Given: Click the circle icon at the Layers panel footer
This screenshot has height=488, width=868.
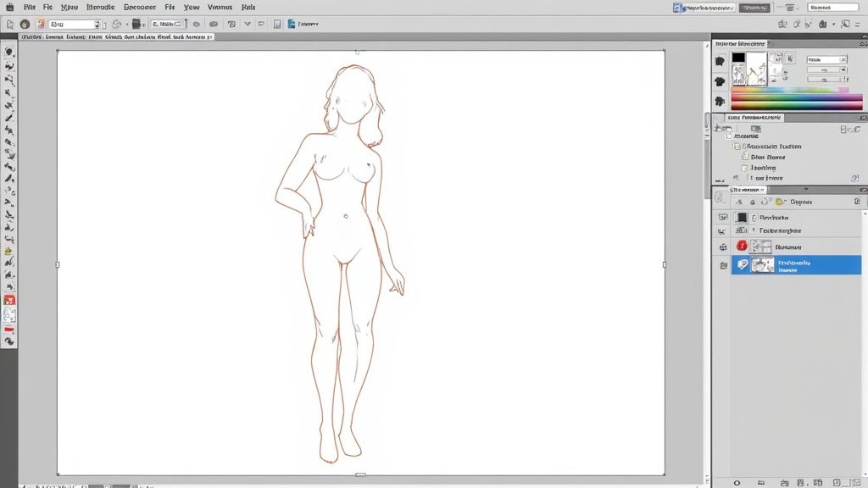Looking at the screenshot, I should [737, 482].
